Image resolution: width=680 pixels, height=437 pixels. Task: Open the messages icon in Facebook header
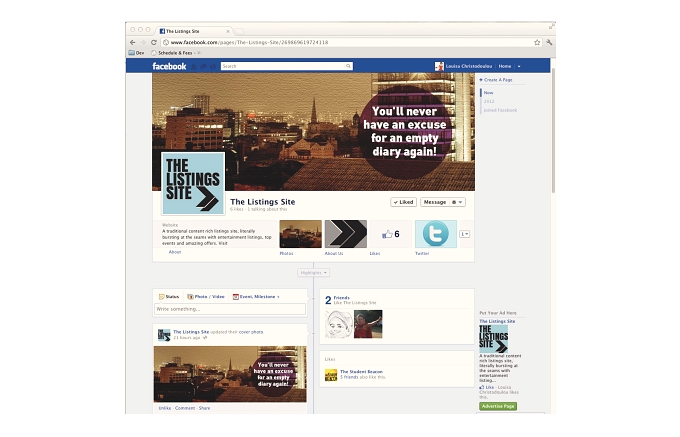tap(203, 66)
